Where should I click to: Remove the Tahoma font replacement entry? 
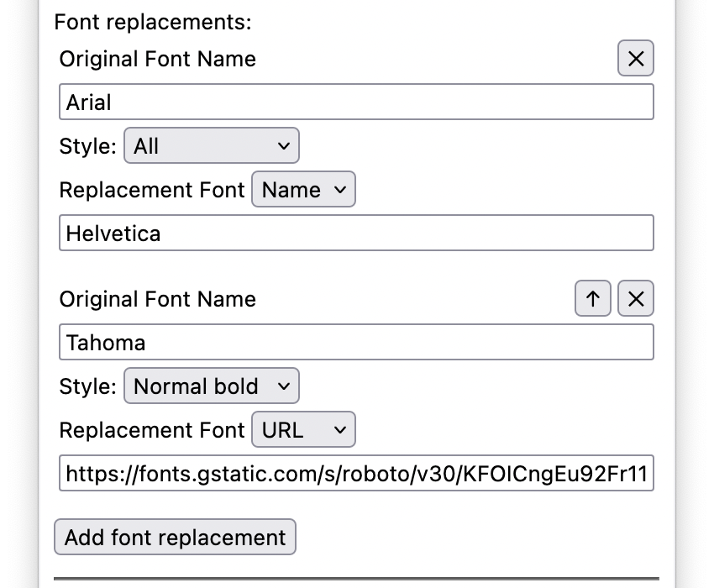pyautogui.click(x=636, y=299)
